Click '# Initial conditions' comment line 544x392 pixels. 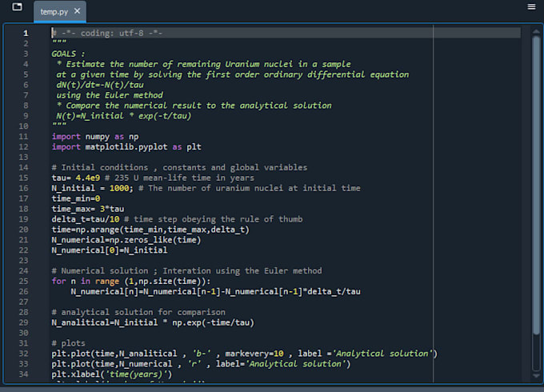coord(179,167)
